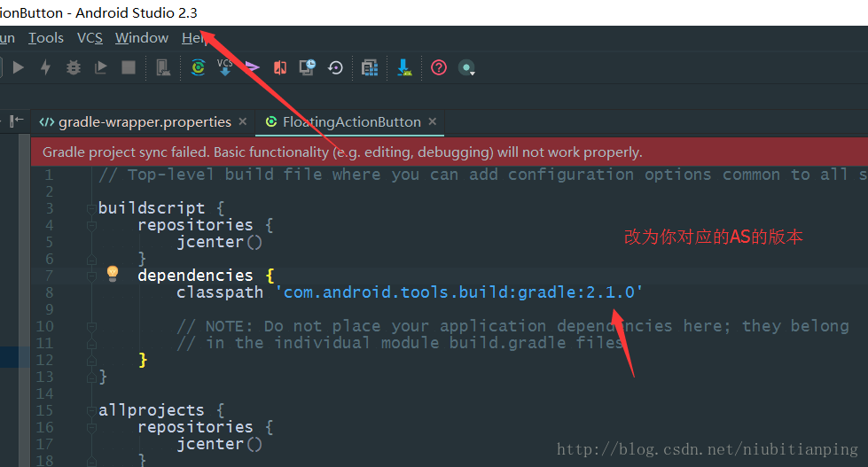The width and height of the screenshot is (868, 467).
Task: Click the fold end marker at line 13
Action: (91, 377)
